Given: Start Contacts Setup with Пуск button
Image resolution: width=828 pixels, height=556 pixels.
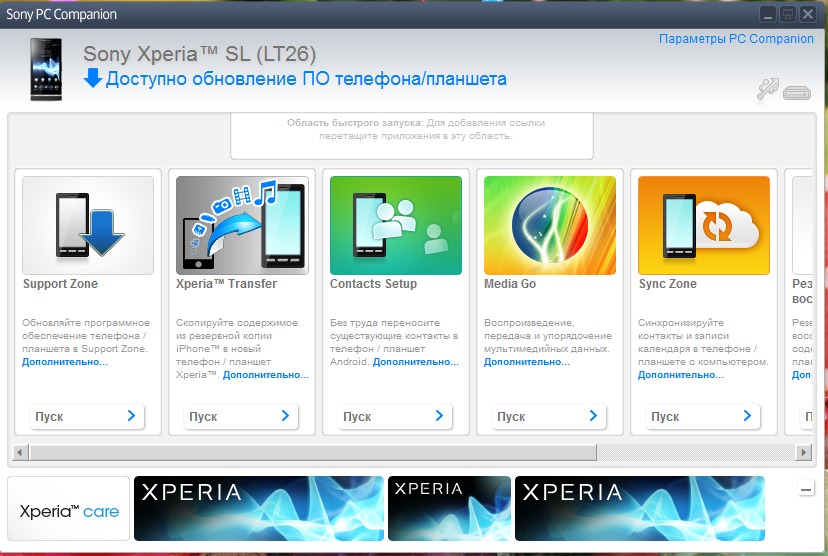Looking at the screenshot, I should [x=395, y=416].
